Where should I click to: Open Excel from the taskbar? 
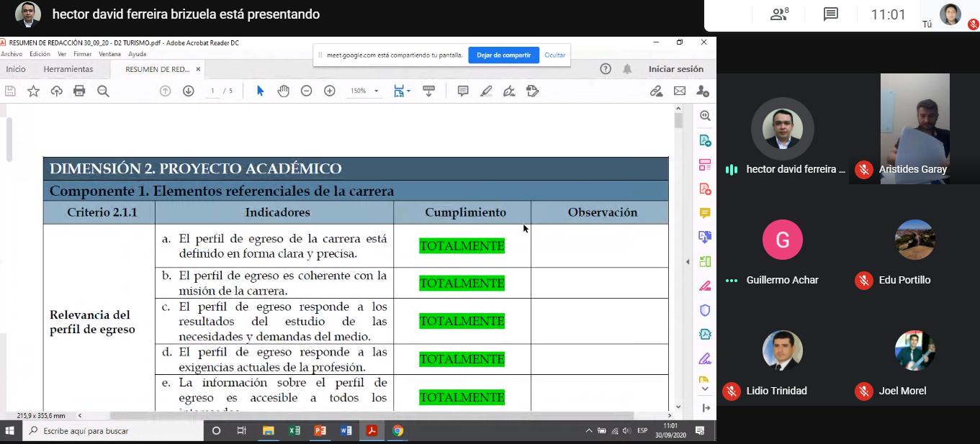[x=295, y=431]
